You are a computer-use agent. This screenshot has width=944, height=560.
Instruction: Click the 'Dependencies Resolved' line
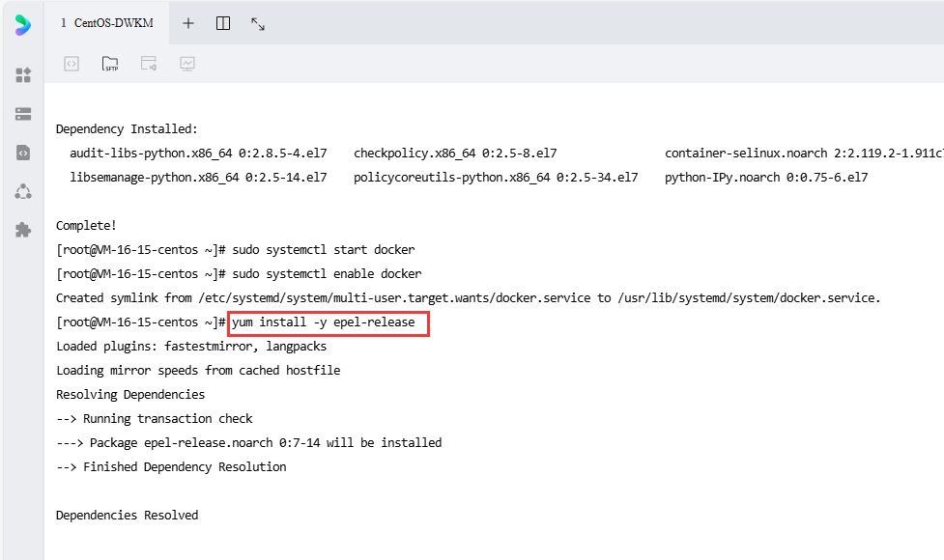(127, 516)
